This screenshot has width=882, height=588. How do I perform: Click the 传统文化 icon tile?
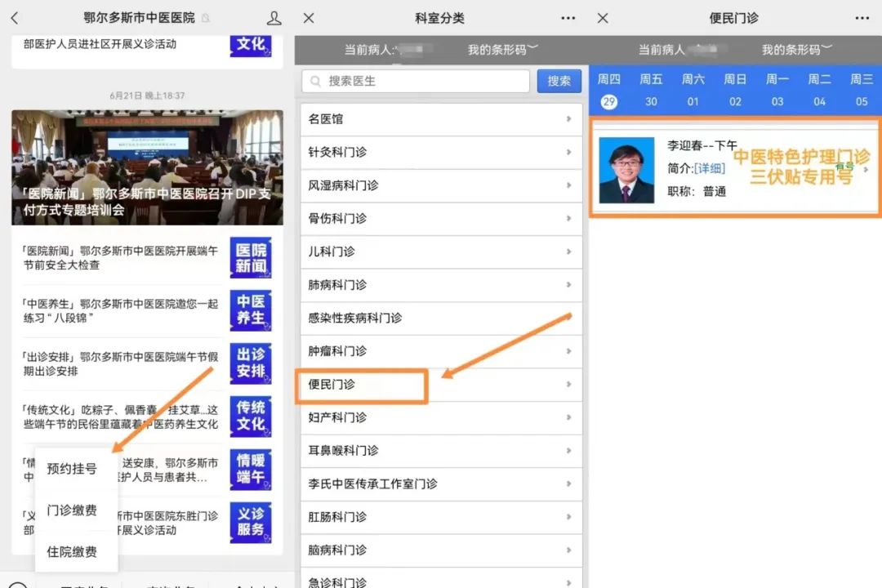251,416
